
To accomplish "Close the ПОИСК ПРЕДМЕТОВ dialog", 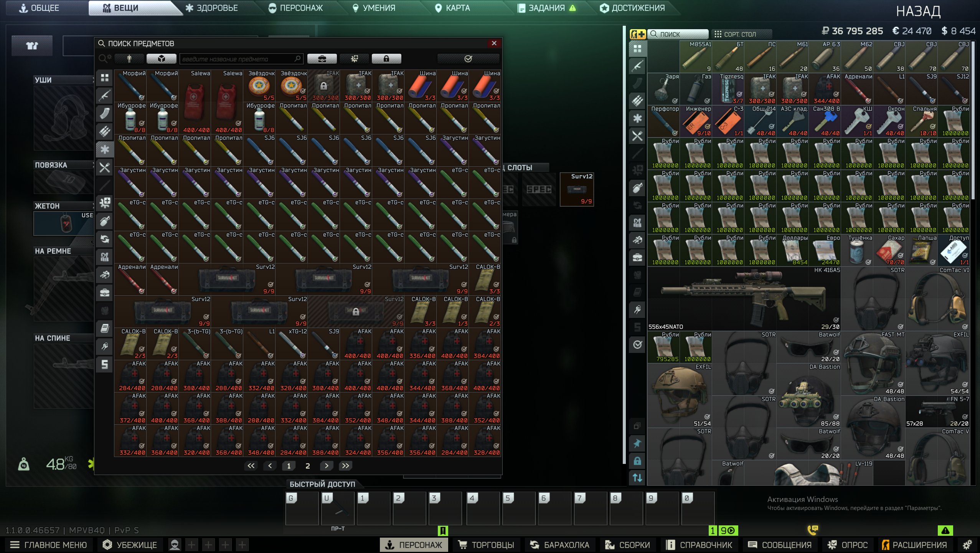I will [494, 43].
